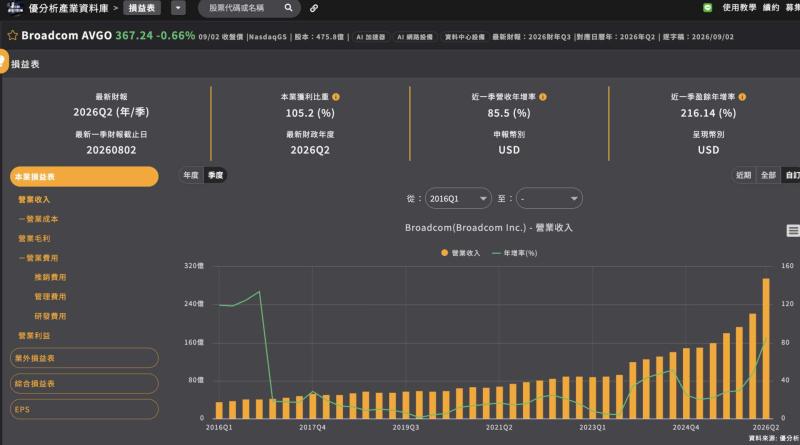Click 續約 link in header
800x445 pixels.
[x=771, y=8]
